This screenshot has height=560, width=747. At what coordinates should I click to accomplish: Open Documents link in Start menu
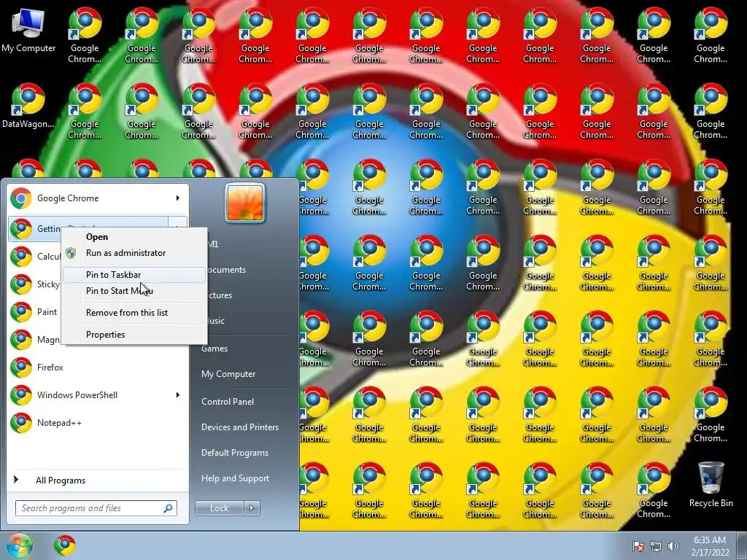click(228, 270)
